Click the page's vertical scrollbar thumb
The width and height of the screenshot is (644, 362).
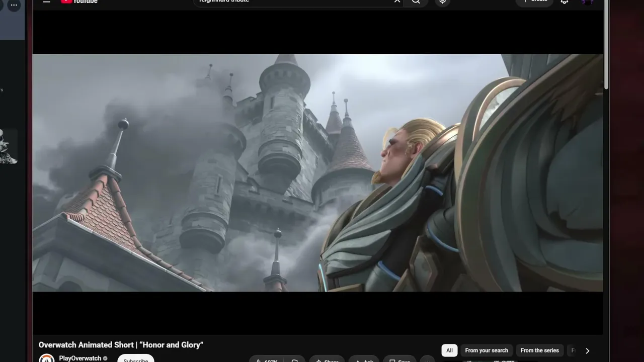(x=606, y=45)
